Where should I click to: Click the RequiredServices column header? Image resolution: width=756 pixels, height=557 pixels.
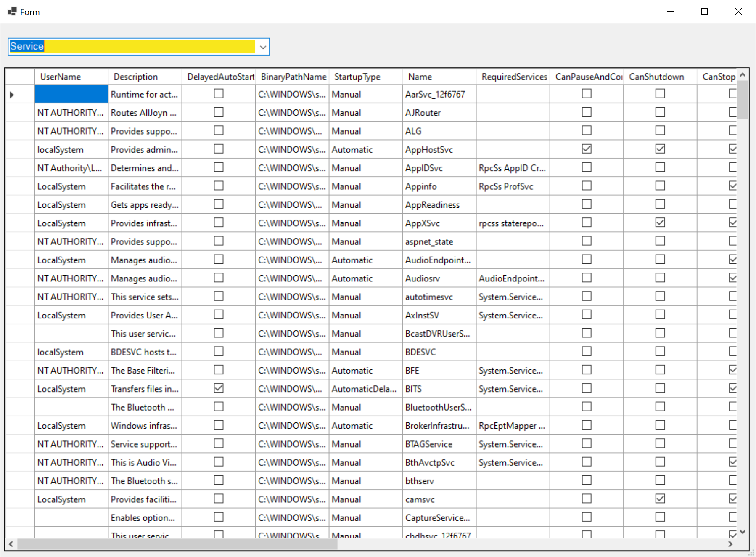pyautogui.click(x=514, y=77)
